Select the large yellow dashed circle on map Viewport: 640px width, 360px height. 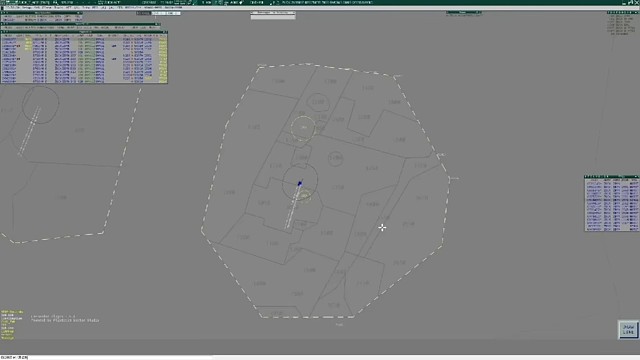[x=303, y=128]
